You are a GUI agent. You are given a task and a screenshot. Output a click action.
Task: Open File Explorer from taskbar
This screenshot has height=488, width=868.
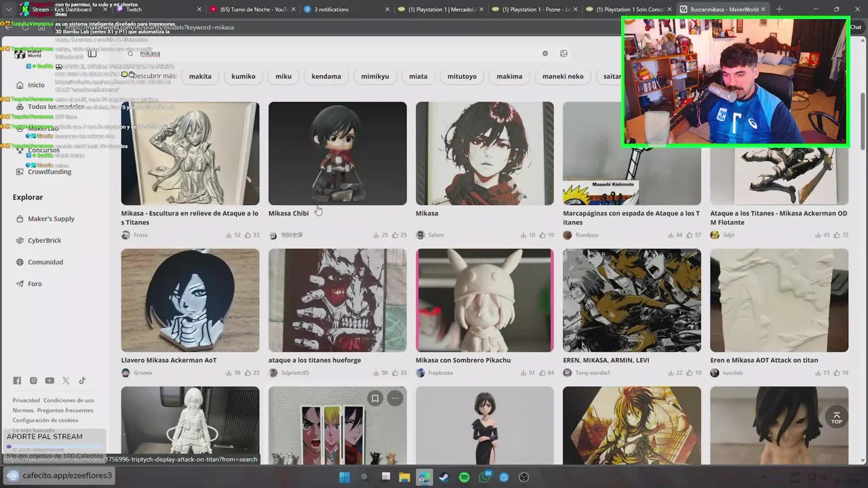(x=404, y=477)
